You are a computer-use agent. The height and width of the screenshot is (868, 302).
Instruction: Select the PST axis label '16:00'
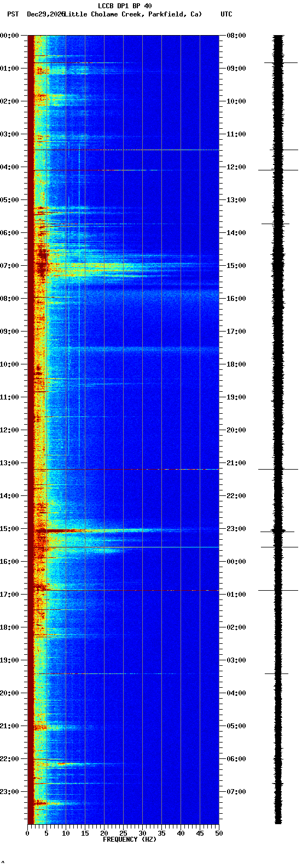pyautogui.click(x=9, y=562)
